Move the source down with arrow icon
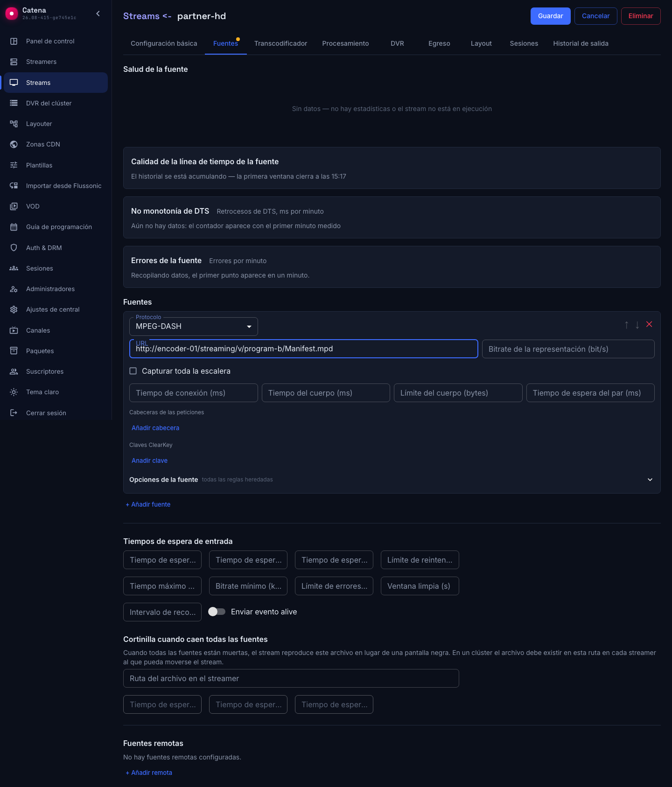The height and width of the screenshot is (787, 672). (x=637, y=325)
